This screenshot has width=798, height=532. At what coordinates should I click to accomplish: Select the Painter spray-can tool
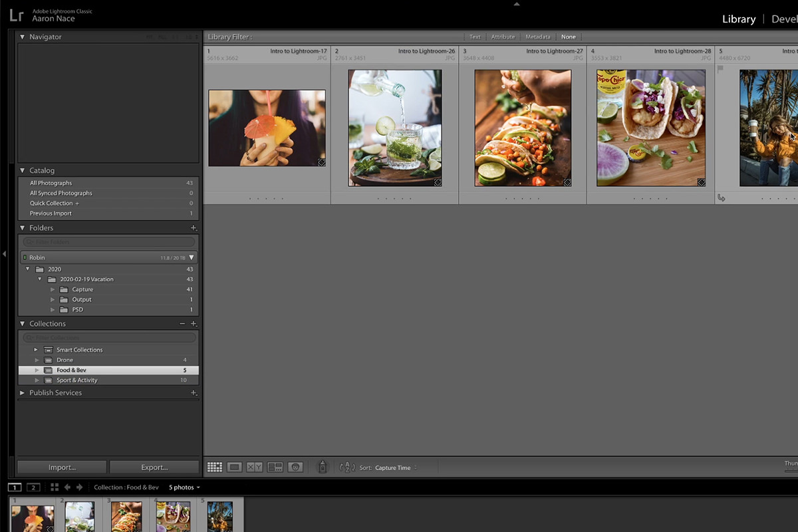(323, 467)
